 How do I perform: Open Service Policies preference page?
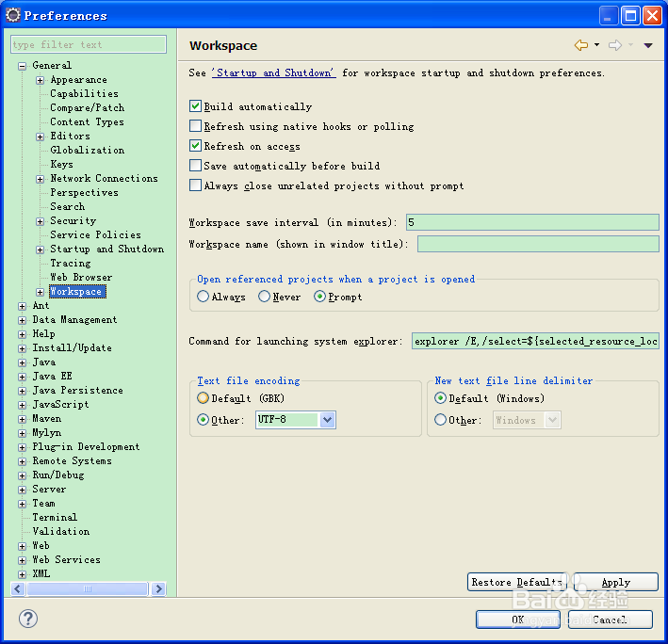pos(95,234)
